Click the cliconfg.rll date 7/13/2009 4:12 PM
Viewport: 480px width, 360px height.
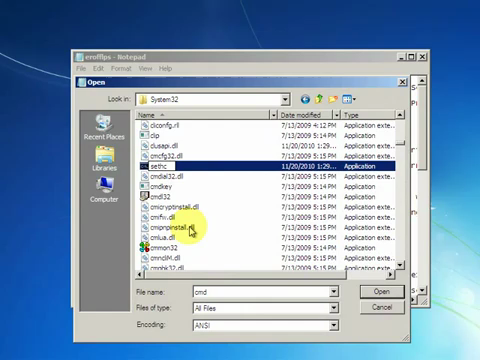[309, 126]
